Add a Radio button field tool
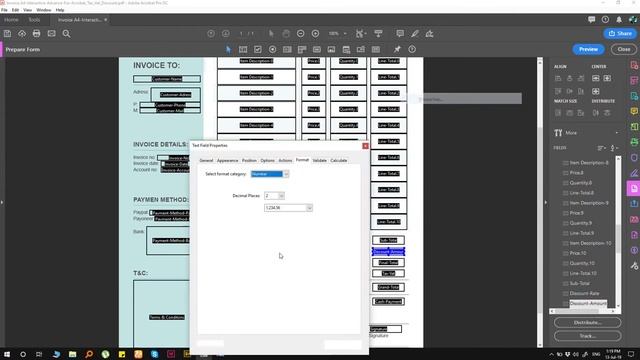Image resolution: width=640 pixels, height=360 pixels. [272, 49]
